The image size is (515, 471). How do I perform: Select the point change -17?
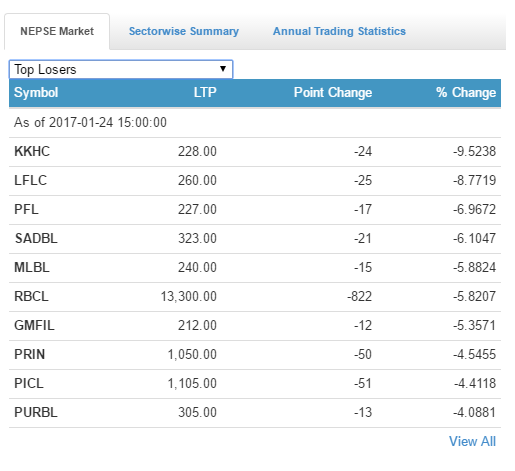(363, 209)
